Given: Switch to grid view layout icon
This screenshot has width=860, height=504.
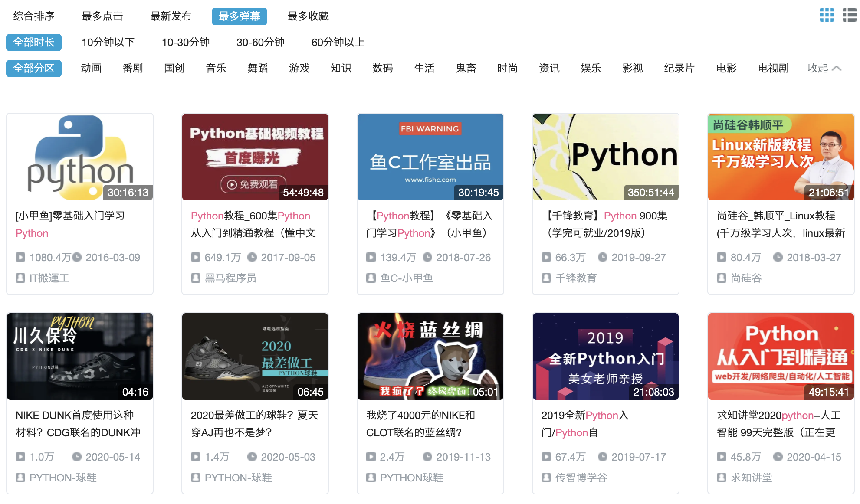Looking at the screenshot, I should (x=827, y=15).
